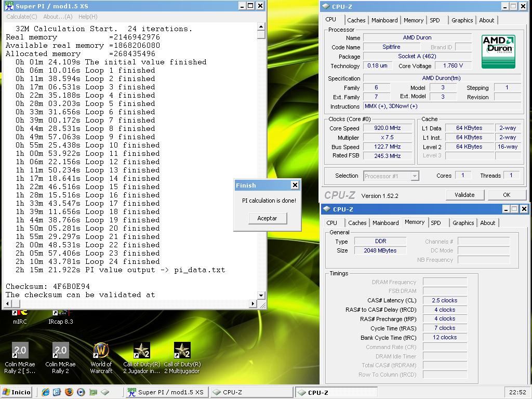Click the Package Socket A (462) field

(417, 56)
